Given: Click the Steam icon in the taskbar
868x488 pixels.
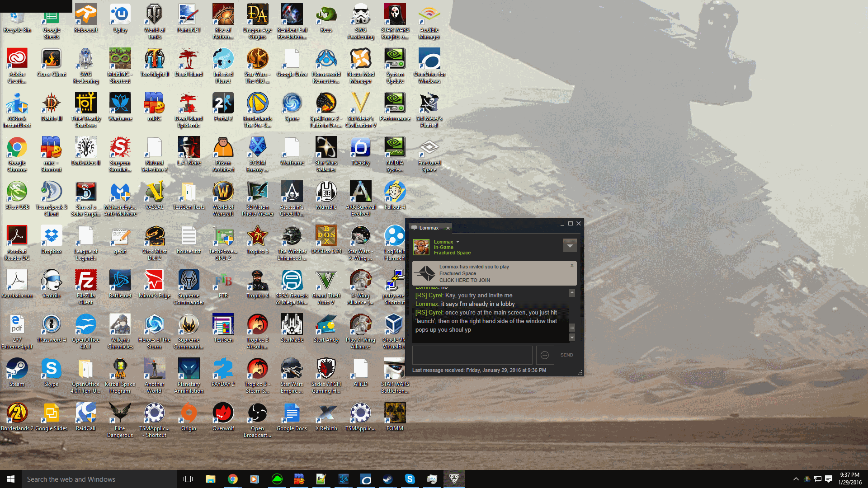Looking at the screenshot, I should tap(387, 479).
